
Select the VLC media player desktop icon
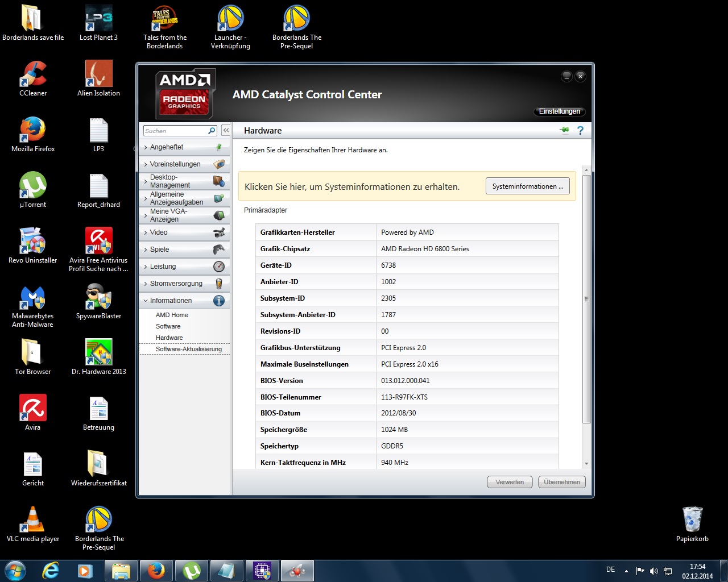33,524
